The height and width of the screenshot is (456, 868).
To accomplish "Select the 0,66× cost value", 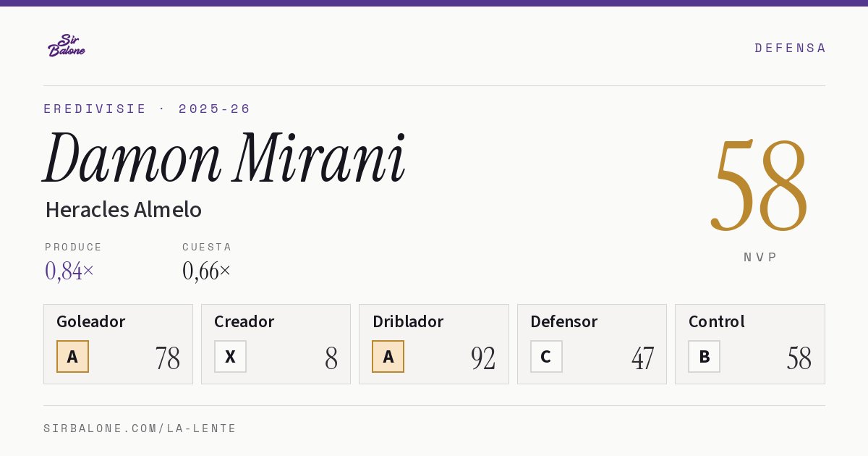I will tap(207, 271).
